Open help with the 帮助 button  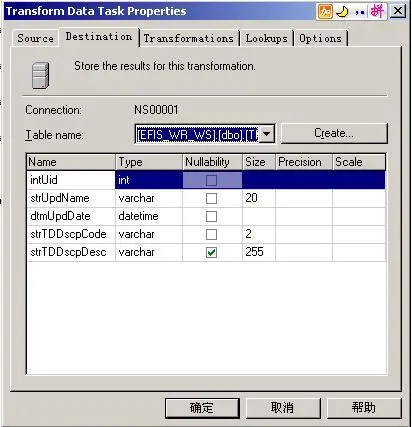coord(364,408)
